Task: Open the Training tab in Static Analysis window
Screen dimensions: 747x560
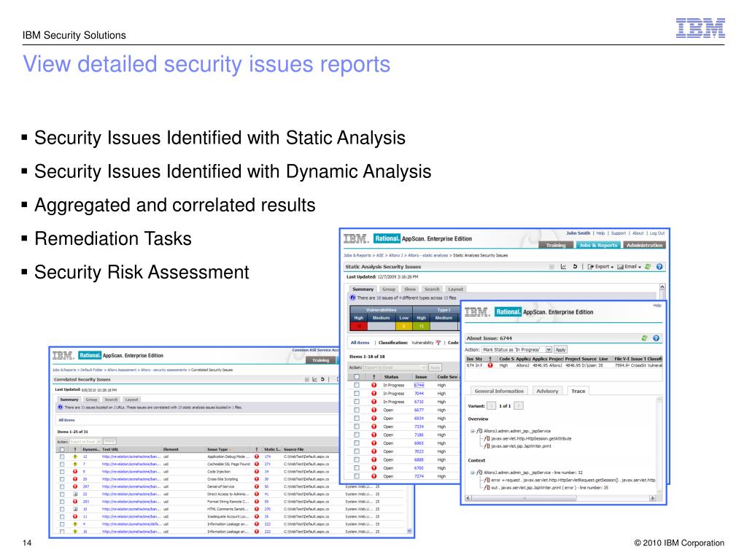Action: pyautogui.click(x=556, y=245)
